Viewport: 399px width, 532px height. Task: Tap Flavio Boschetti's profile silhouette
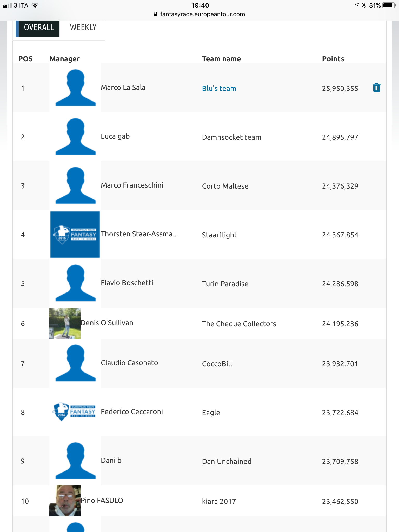[x=75, y=283]
